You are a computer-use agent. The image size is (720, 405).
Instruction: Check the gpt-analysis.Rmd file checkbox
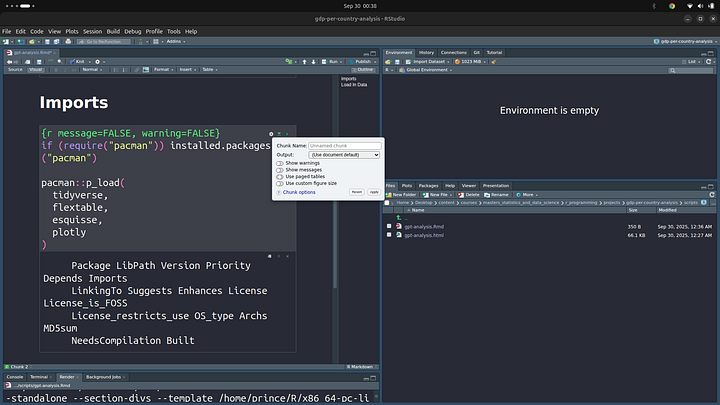(389, 226)
